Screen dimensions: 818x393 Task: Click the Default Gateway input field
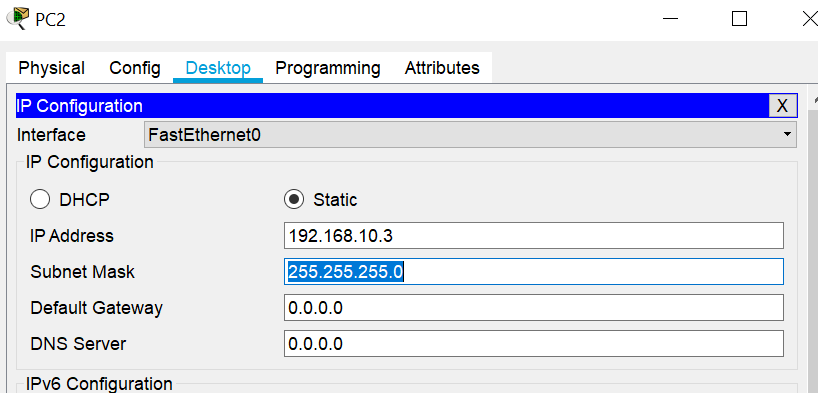[x=534, y=308]
